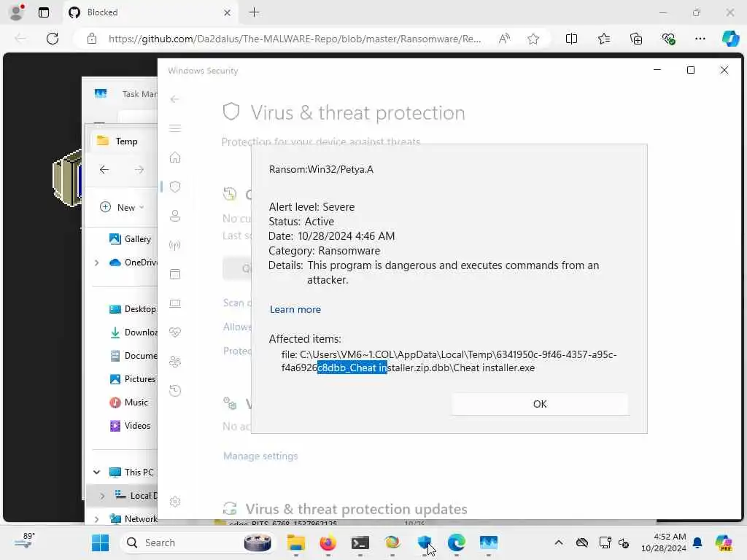Expand the Network tree node
Viewport: 747px width, 560px height.
coord(97,519)
